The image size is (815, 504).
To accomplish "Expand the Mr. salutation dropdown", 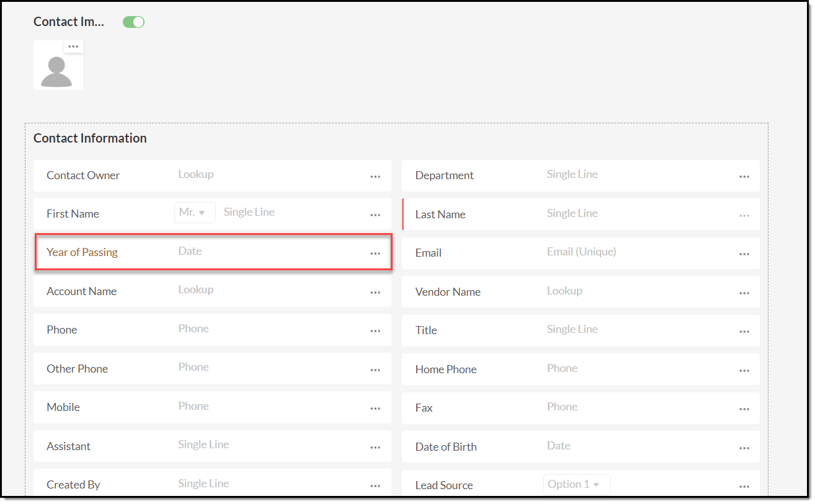I will [x=195, y=212].
